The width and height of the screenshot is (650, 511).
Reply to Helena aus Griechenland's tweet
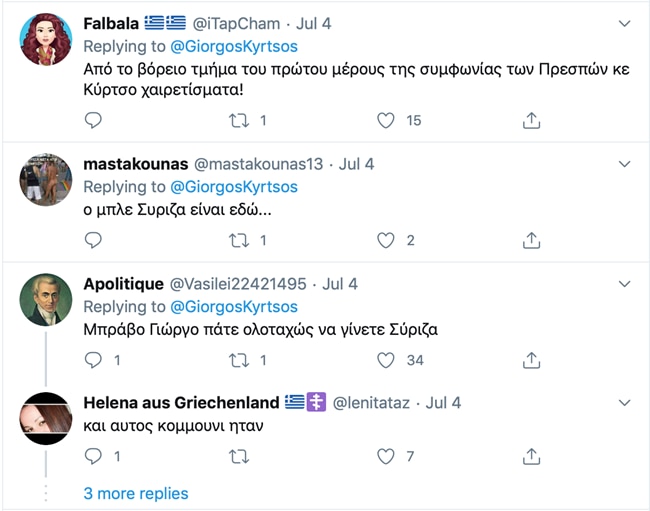tap(93, 456)
